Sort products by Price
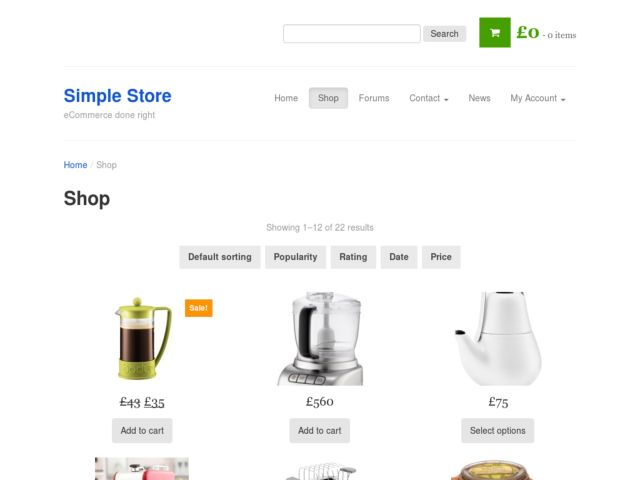The height and width of the screenshot is (480, 640). click(x=441, y=257)
